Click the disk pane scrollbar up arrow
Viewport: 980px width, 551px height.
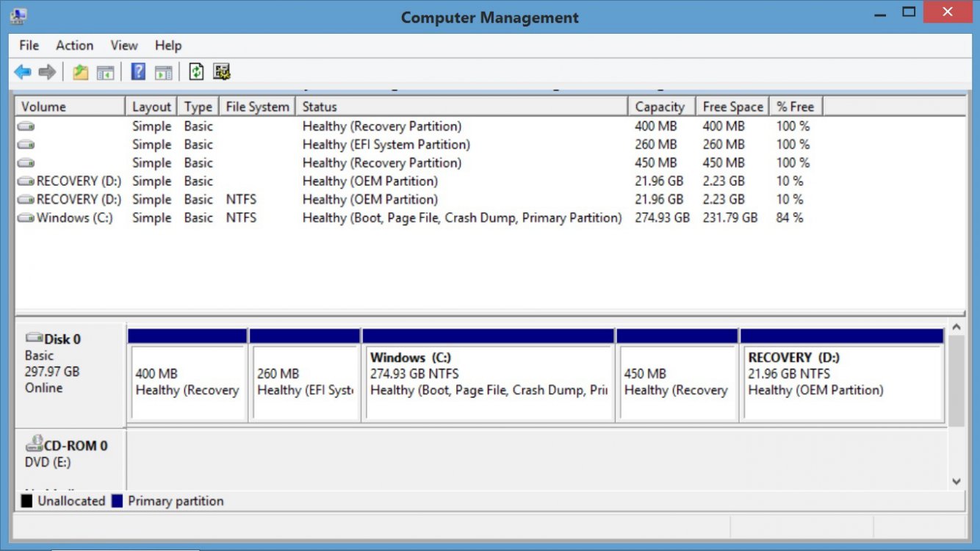pos(956,327)
